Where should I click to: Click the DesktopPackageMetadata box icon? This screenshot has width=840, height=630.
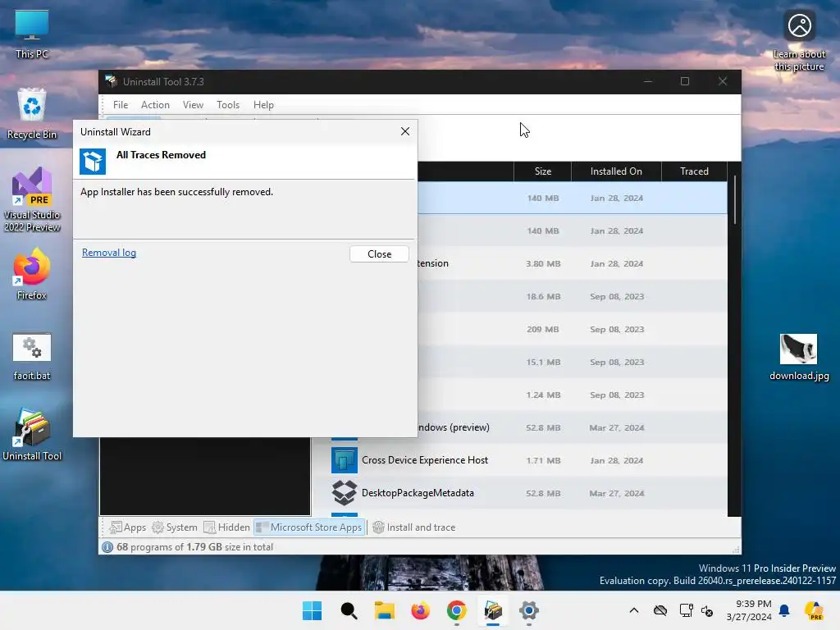click(344, 493)
